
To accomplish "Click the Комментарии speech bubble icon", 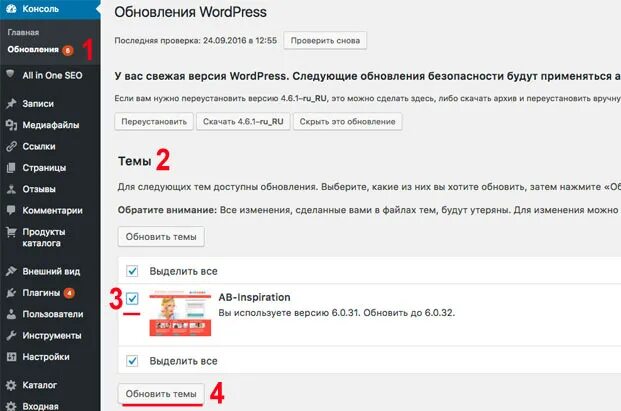I will pos(11,210).
